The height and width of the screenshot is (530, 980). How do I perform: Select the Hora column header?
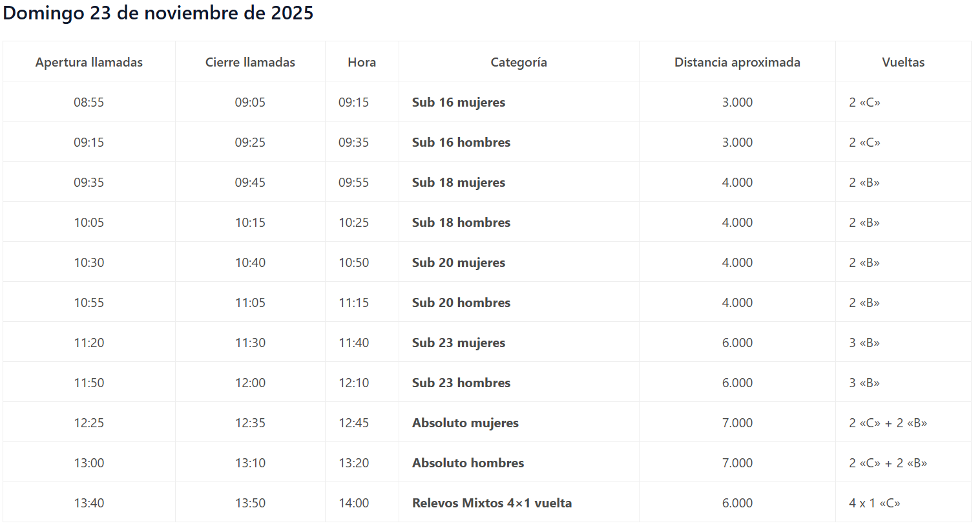tap(362, 63)
